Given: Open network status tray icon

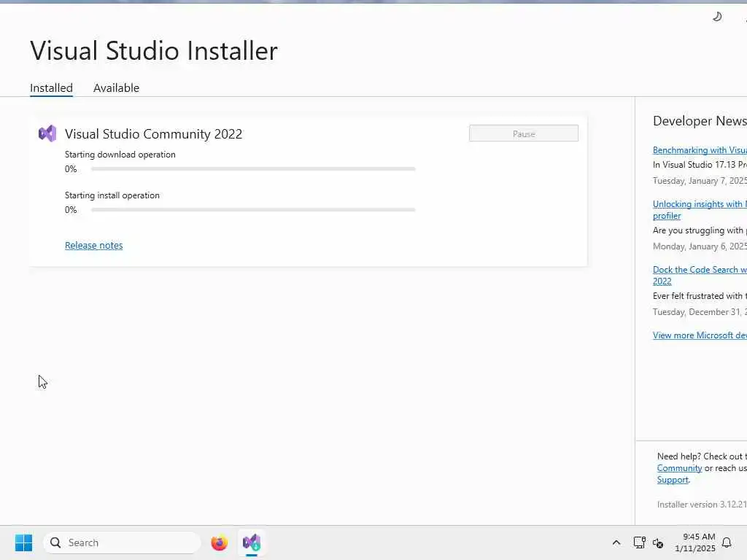Looking at the screenshot, I should 639,542.
